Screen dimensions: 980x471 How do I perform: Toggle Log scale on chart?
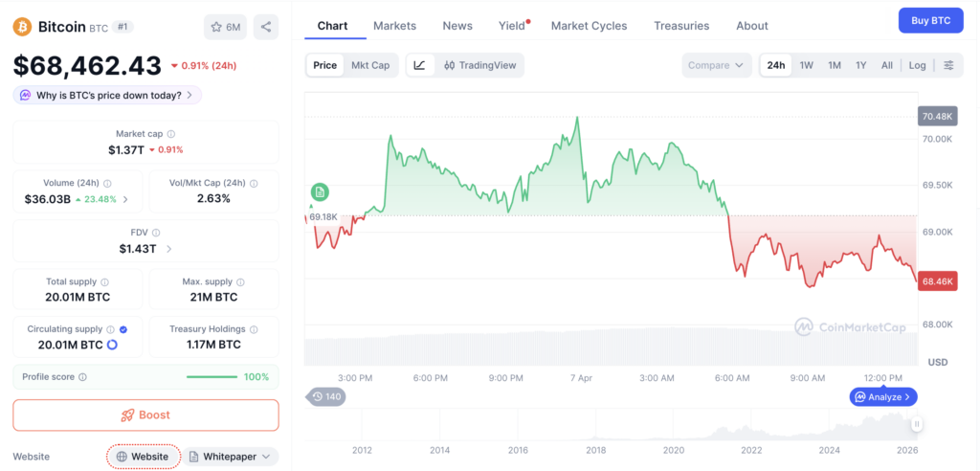tap(918, 65)
